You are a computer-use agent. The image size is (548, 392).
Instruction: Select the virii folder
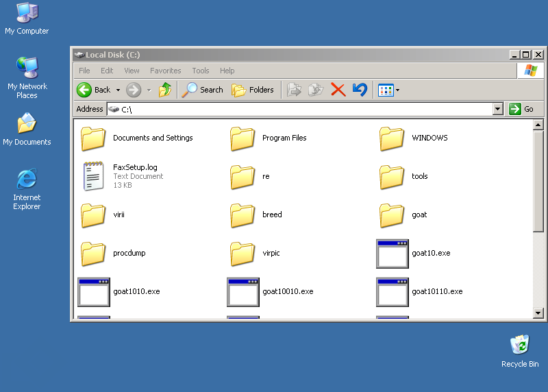103,215
